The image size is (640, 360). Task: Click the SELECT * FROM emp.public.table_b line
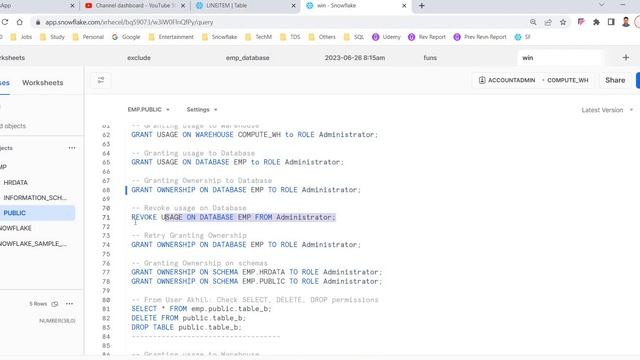click(x=201, y=309)
